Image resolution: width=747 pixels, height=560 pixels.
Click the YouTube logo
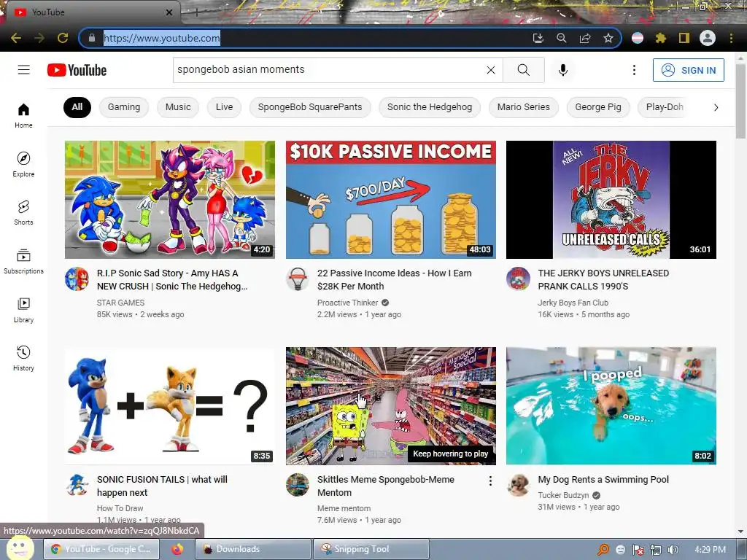pyautogui.click(x=77, y=70)
